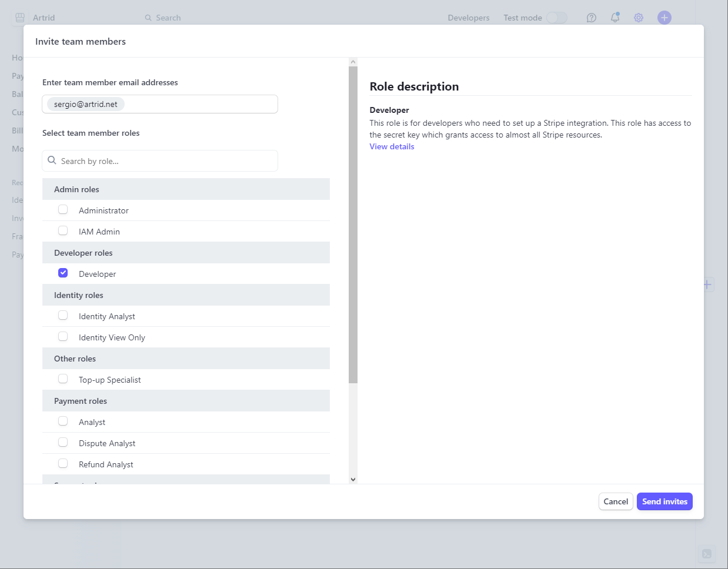Click the Cancel button
The width and height of the screenshot is (728, 569).
pyautogui.click(x=616, y=501)
